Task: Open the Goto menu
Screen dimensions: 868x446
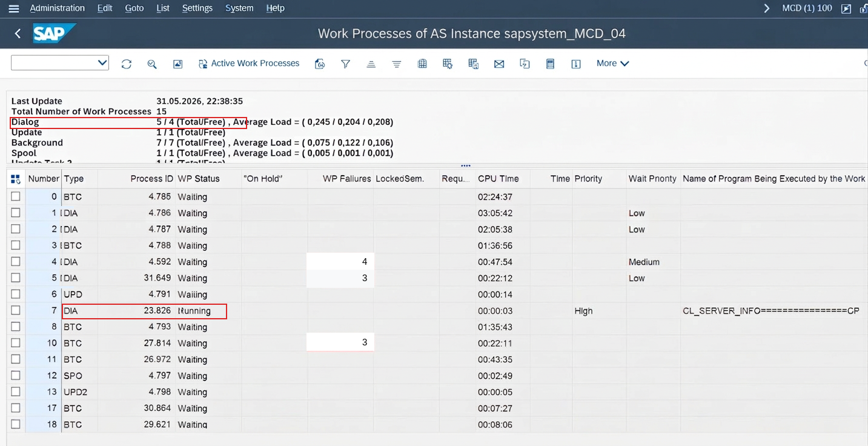Action: pyautogui.click(x=134, y=8)
